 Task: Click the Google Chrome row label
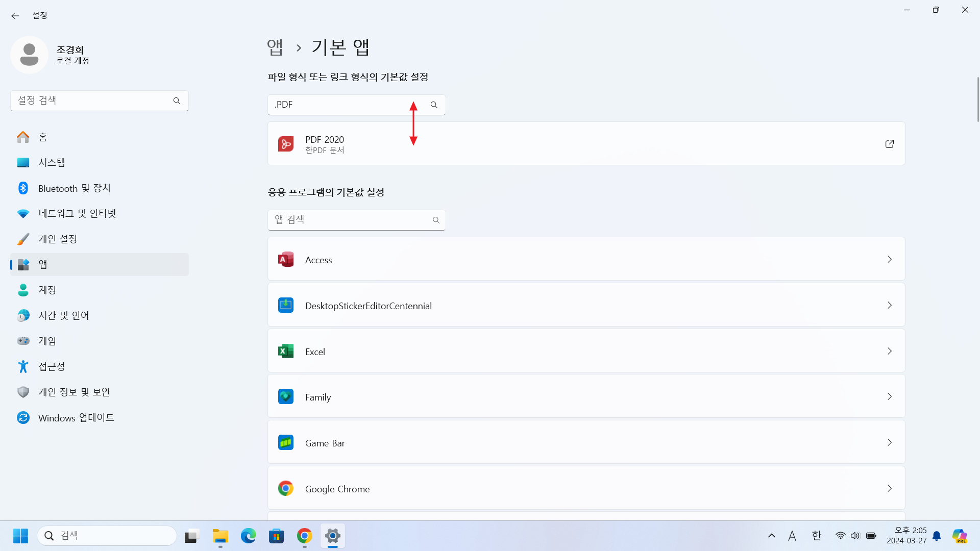coord(337,489)
